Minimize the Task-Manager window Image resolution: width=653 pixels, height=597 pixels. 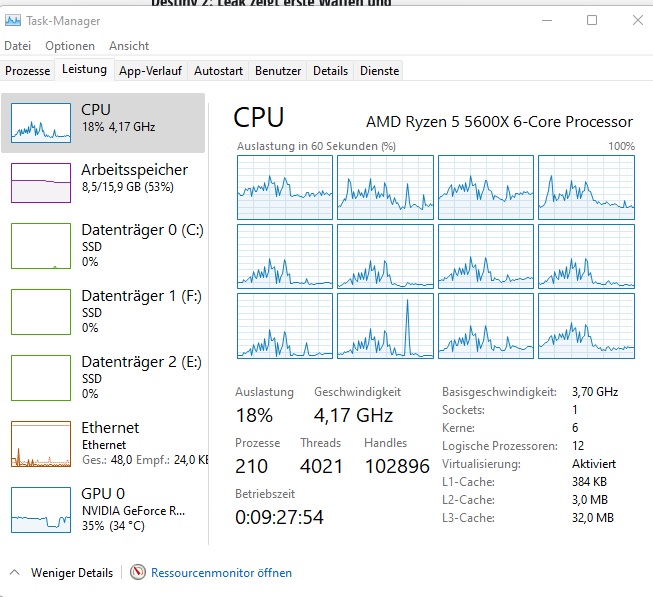547,20
